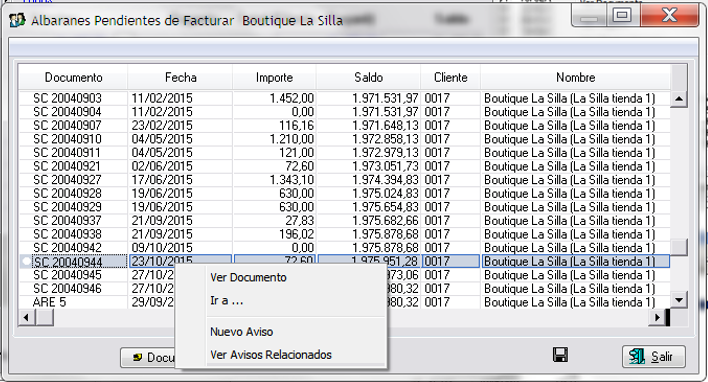The width and height of the screenshot is (708, 382).
Task: Select document SC 20040927
Action: click(x=67, y=180)
